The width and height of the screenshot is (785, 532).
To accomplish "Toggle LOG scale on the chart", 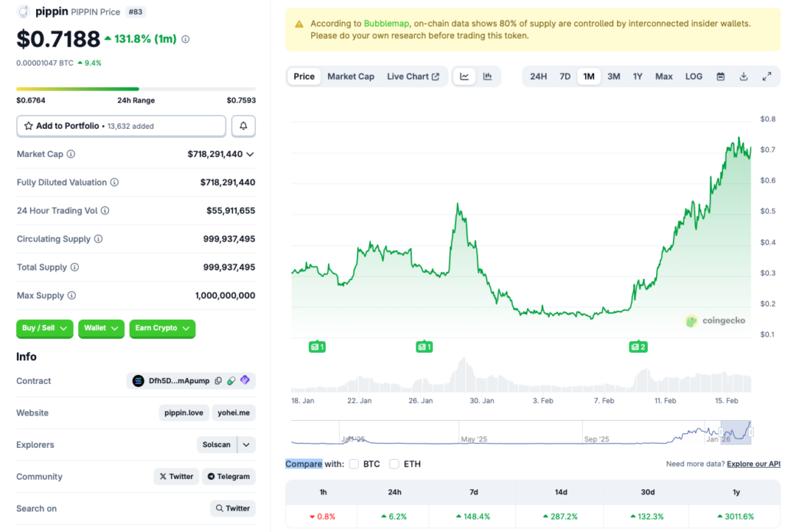I will click(x=693, y=76).
